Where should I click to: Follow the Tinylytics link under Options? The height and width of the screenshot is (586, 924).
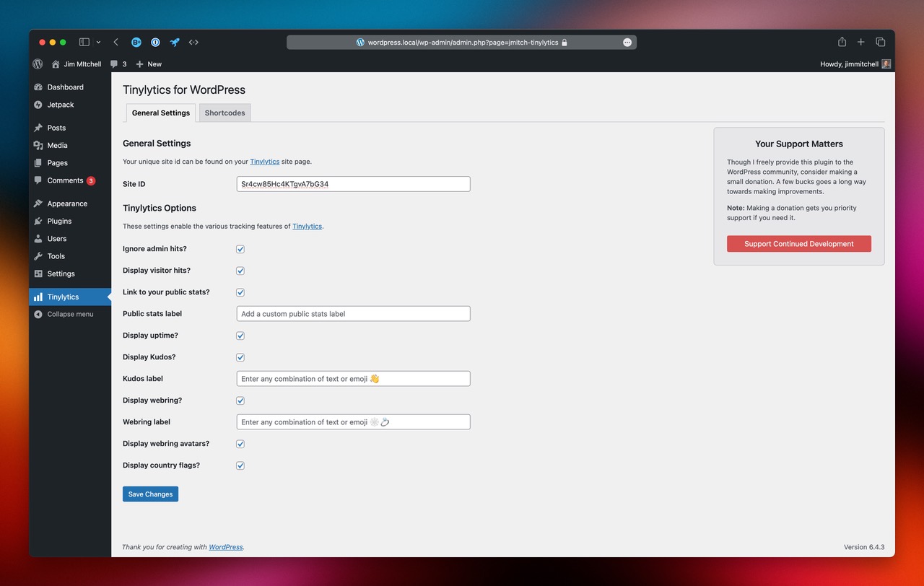pos(308,226)
